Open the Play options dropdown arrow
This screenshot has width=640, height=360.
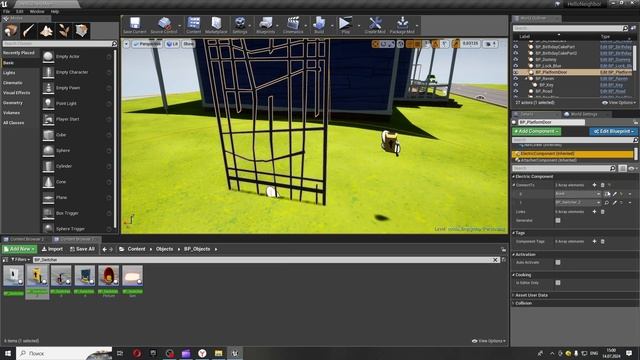(x=359, y=26)
